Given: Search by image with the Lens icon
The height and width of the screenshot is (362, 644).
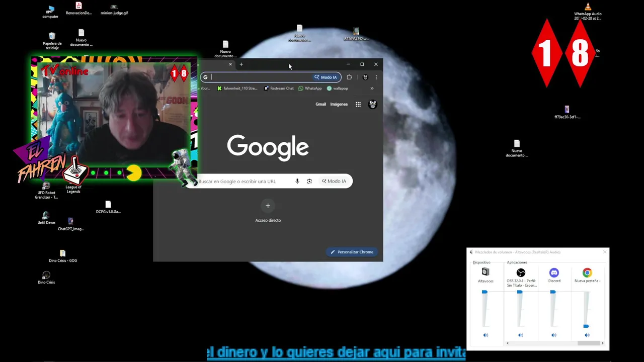Looking at the screenshot, I should [x=309, y=181].
